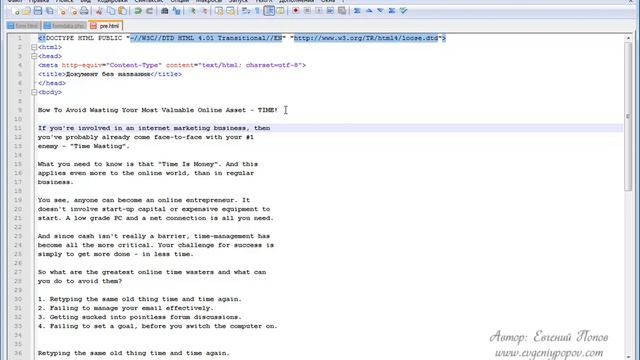Click the blue up-triangle toolbar icon

[369, 11]
